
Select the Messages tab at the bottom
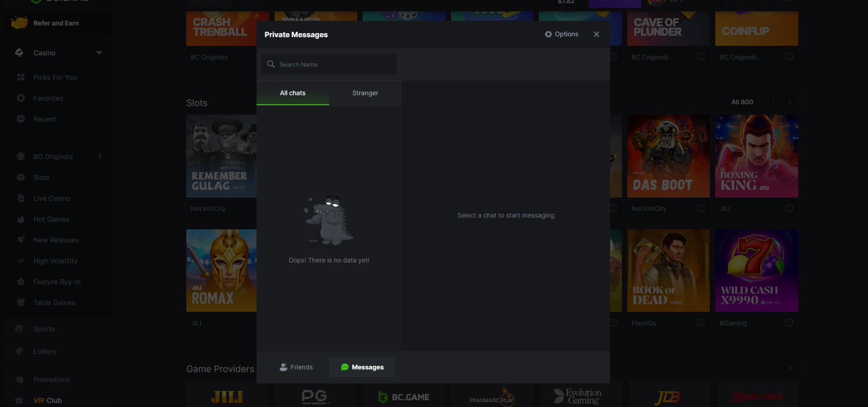tap(362, 367)
